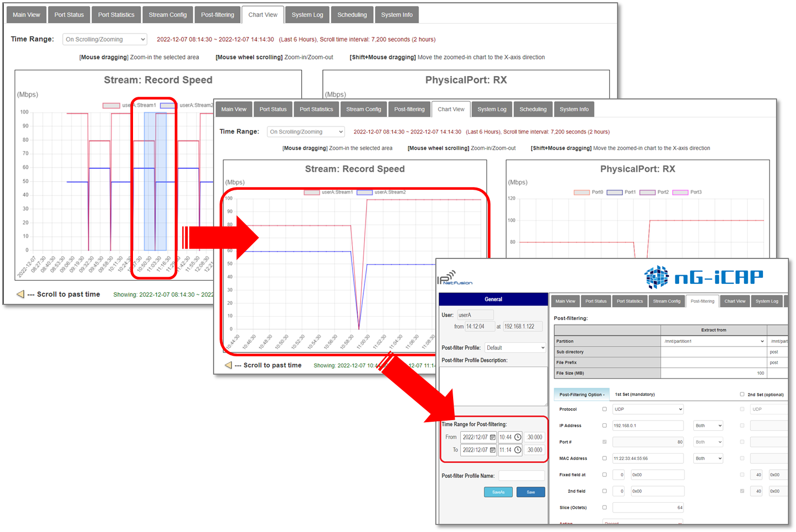Open Scheduling tab in the back-most window
The width and height of the screenshot is (796, 532).
pos(352,15)
